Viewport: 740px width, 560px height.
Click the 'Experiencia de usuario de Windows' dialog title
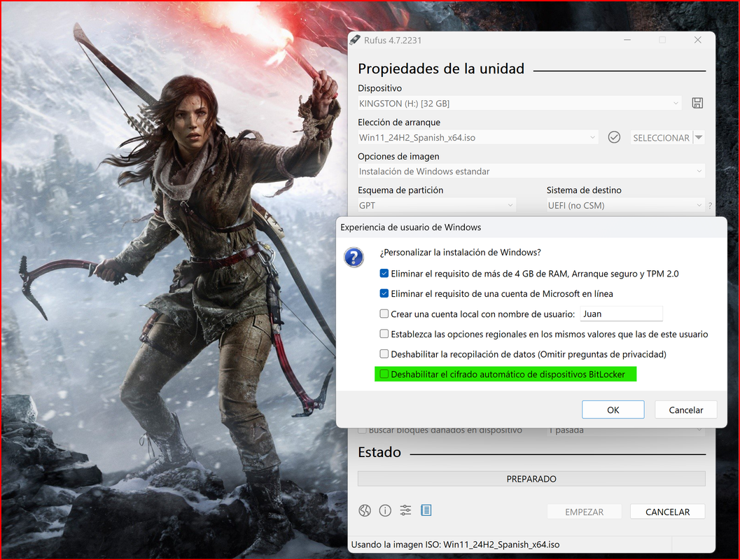(410, 227)
